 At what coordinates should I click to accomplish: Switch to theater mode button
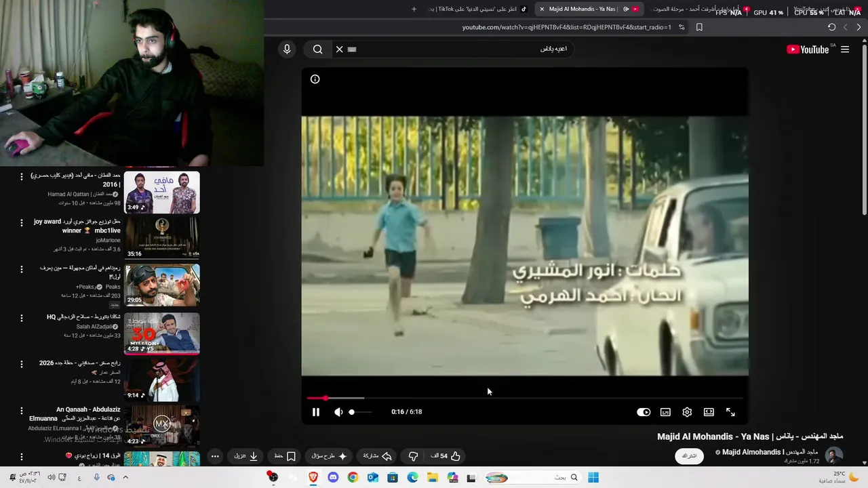709,412
